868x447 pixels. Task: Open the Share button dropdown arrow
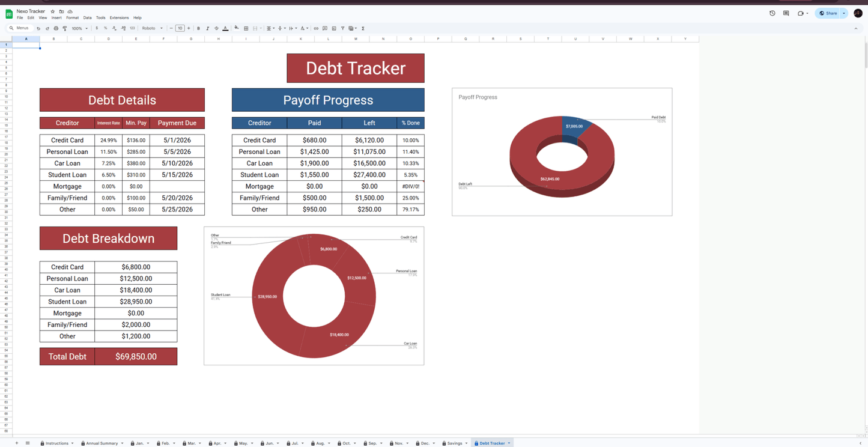click(x=844, y=13)
